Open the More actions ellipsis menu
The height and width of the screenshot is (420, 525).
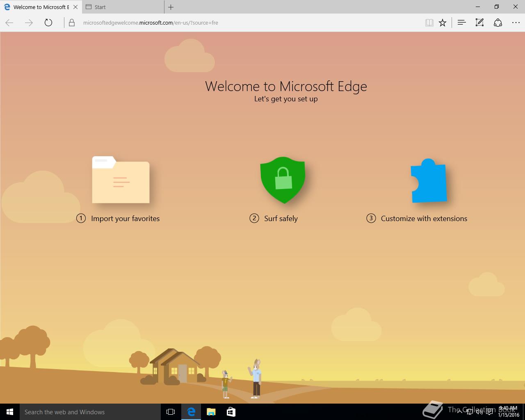[x=516, y=23]
